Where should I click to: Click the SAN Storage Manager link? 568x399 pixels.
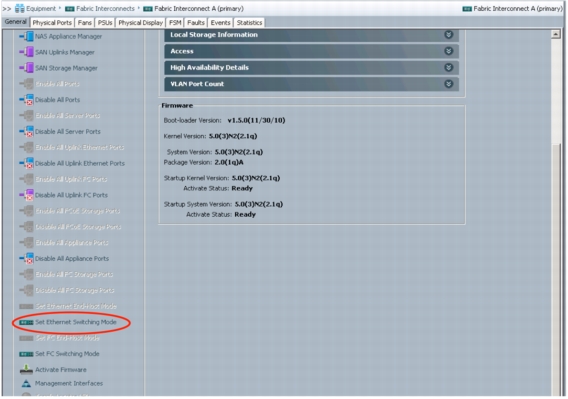(66, 68)
